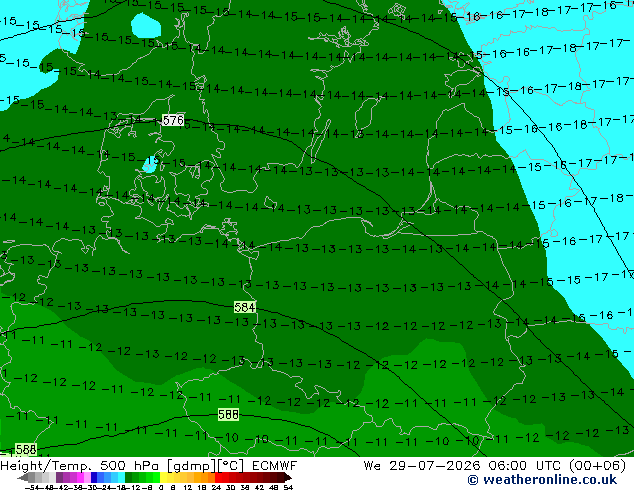Image resolution: width=634 pixels, height=490 pixels.
Task: Click the [gdmp] unit label
Action: tap(192, 466)
